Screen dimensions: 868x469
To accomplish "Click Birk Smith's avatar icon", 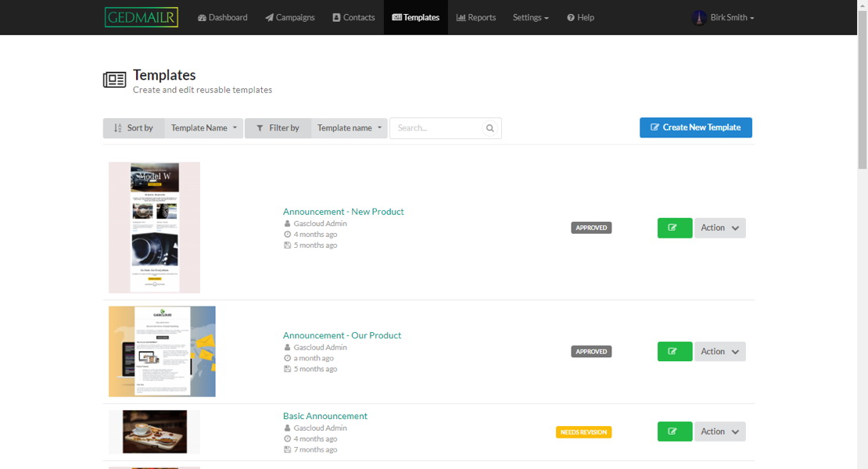I will (699, 17).
